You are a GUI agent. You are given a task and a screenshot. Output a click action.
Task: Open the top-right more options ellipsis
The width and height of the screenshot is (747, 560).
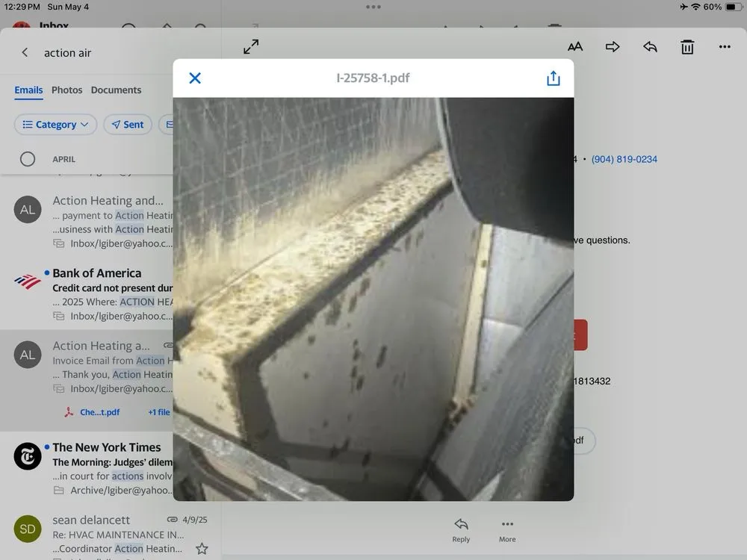click(x=725, y=47)
